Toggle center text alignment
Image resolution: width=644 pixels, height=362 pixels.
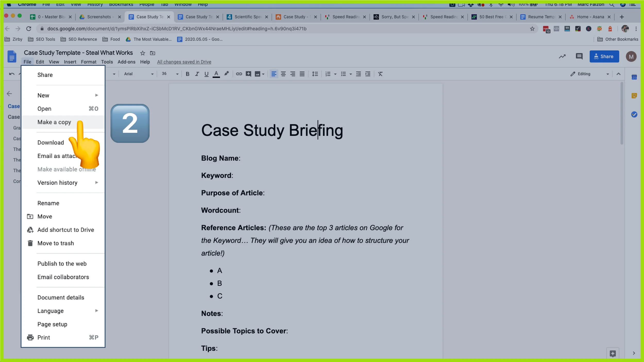tap(283, 74)
